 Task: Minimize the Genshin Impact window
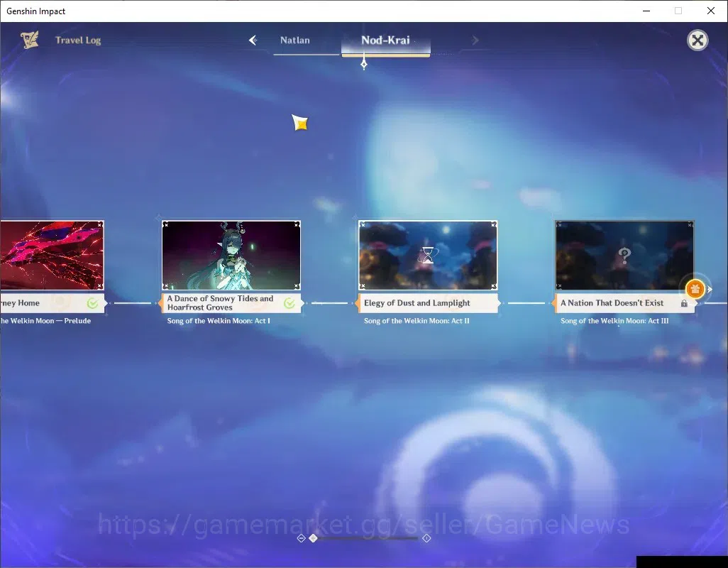pos(646,11)
